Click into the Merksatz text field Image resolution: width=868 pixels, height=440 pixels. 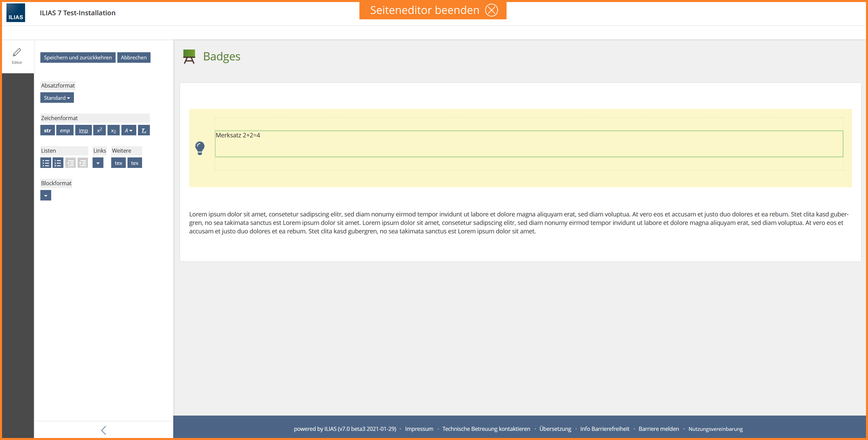pyautogui.click(x=528, y=144)
